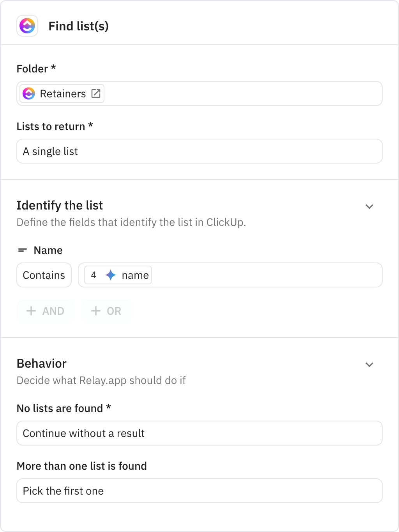Viewport: 399px width, 532px height.
Task: Click the plus icon on the AND control
Action: [32, 311]
